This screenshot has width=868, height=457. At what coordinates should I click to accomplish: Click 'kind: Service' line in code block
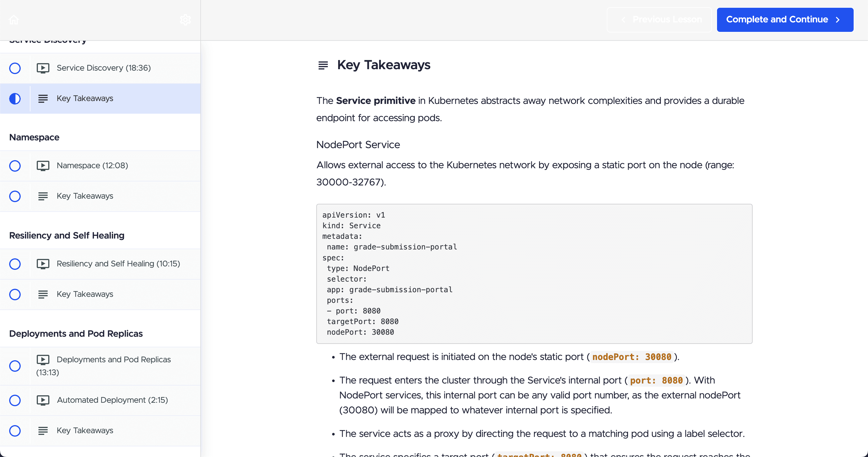coord(351,226)
